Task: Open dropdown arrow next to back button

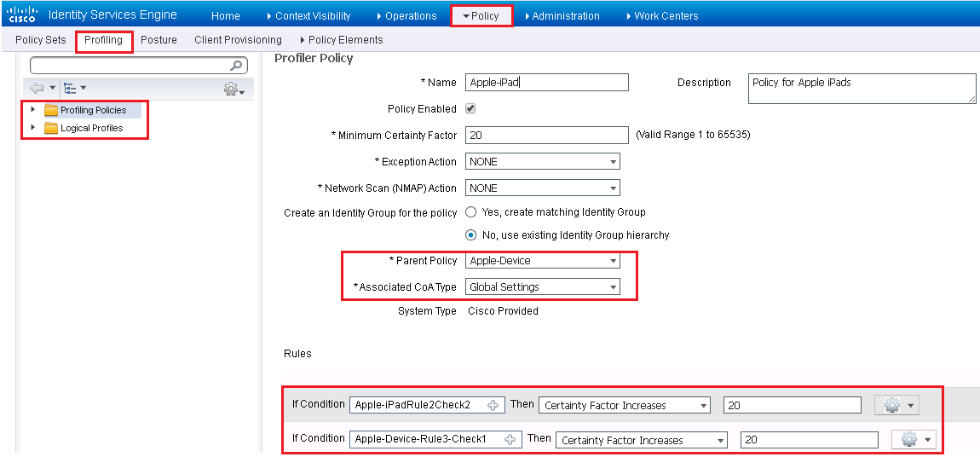Action: (x=53, y=89)
